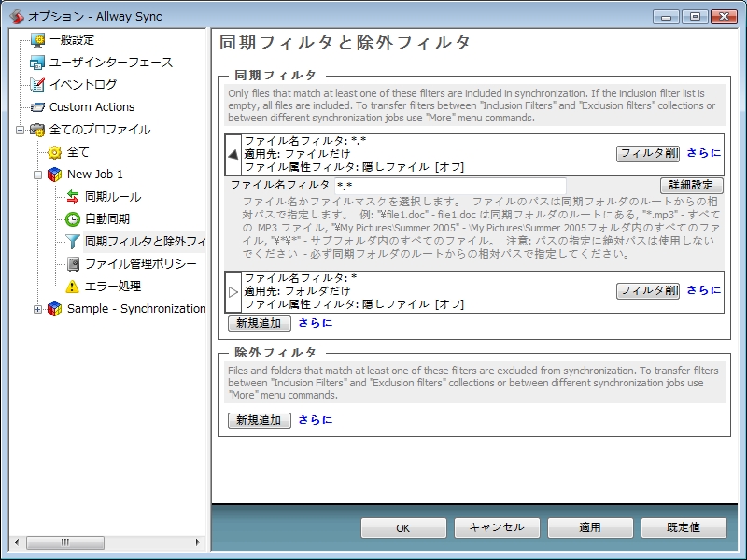The image size is (747, 560).
Task: Click さらに link beside the 同期フィルタ 新規追加 button
Action: 316,323
